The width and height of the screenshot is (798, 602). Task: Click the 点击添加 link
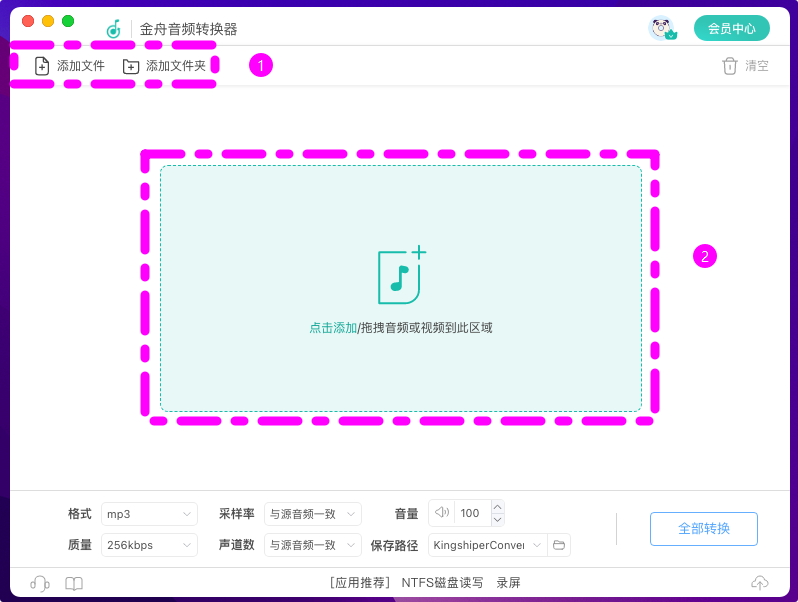(x=333, y=328)
